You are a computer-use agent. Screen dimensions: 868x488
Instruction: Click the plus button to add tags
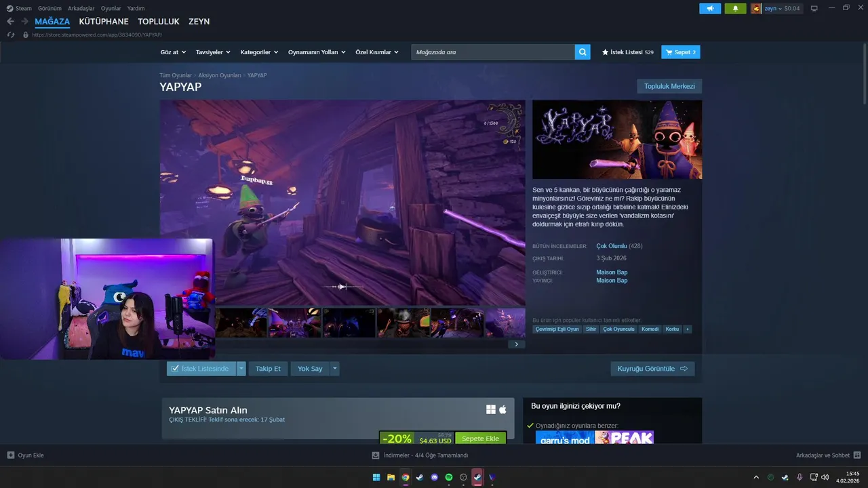pyautogui.click(x=688, y=329)
